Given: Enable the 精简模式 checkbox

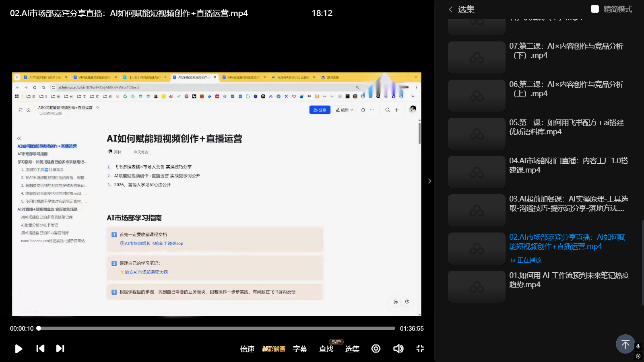Looking at the screenshot, I should 595,9.
